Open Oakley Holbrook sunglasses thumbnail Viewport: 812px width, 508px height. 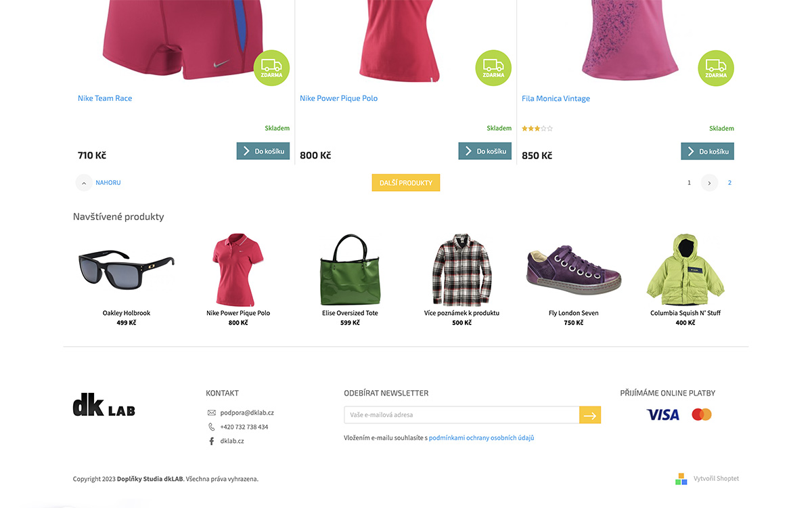[127, 269]
